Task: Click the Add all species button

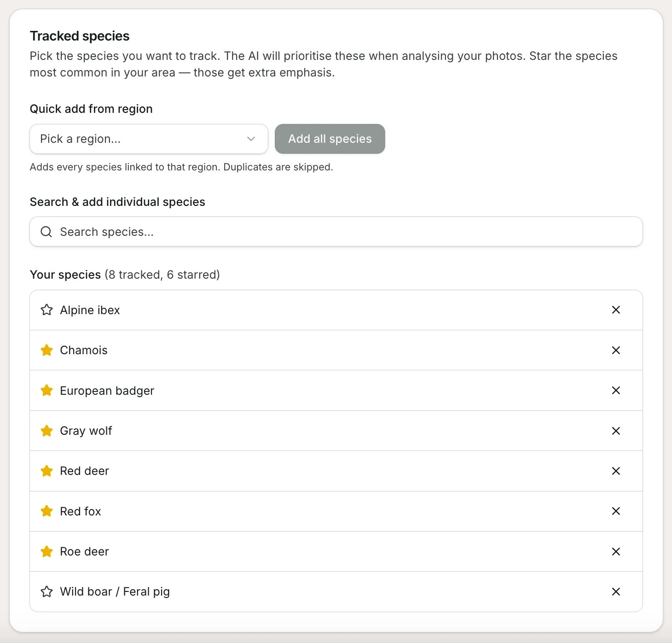Action: tap(330, 139)
